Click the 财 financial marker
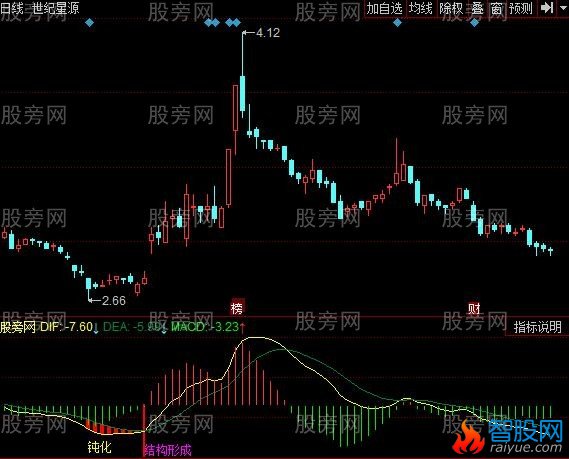Viewport: 569px width, 459px height. (x=474, y=309)
